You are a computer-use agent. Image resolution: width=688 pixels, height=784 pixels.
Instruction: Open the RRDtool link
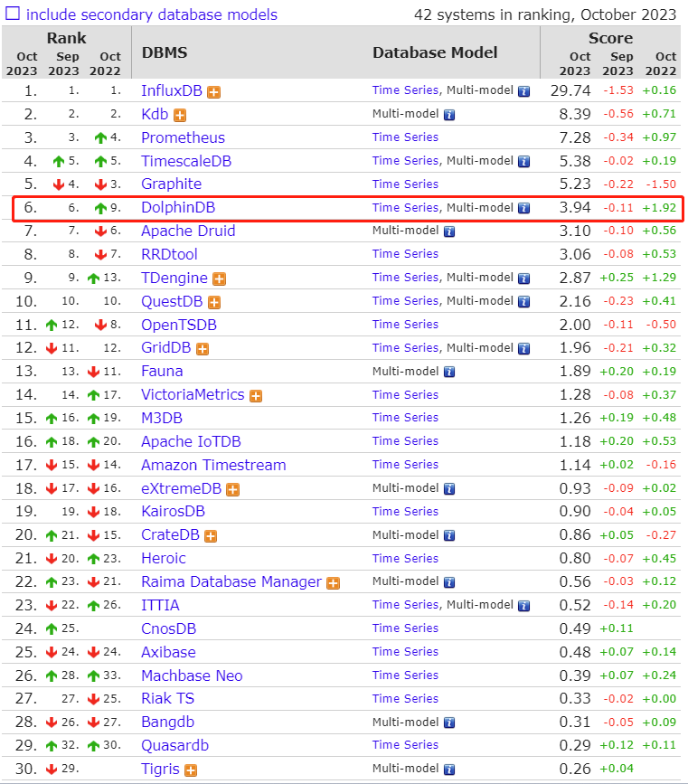point(169,254)
